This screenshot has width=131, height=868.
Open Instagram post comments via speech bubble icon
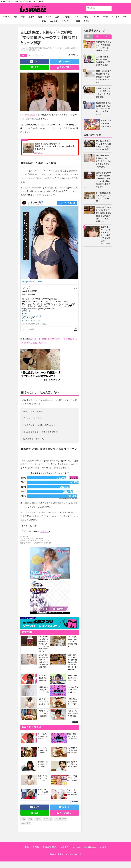(28, 287)
